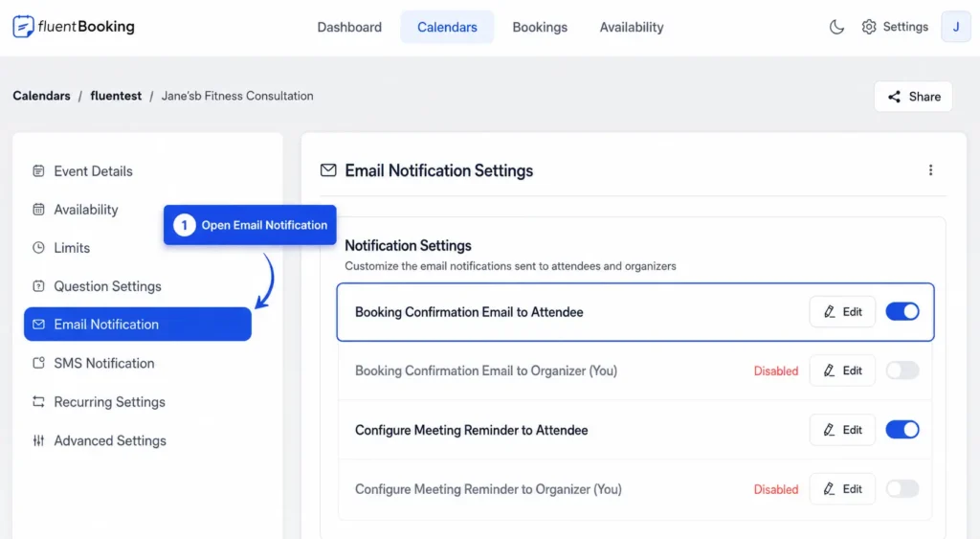The width and height of the screenshot is (980, 539).
Task: Click the Availability calendar icon in sidebar
Action: click(38, 210)
